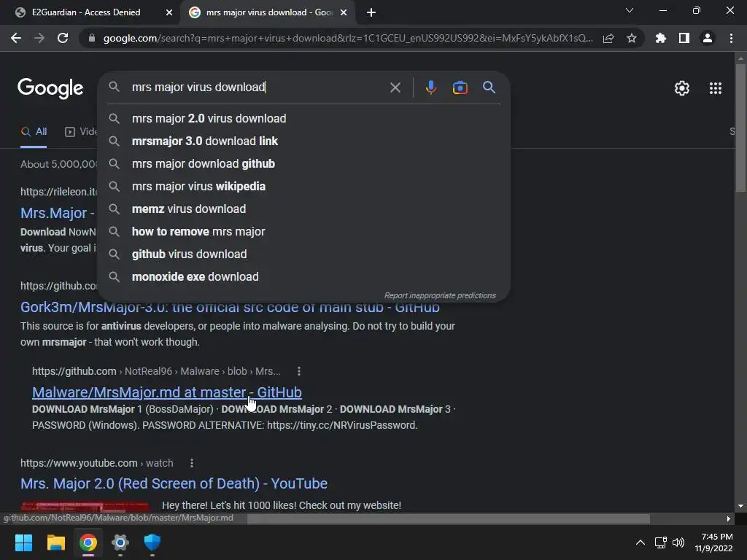Bookmark this page with the star icon
Image resolution: width=747 pixels, height=560 pixels.
point(632,38)
